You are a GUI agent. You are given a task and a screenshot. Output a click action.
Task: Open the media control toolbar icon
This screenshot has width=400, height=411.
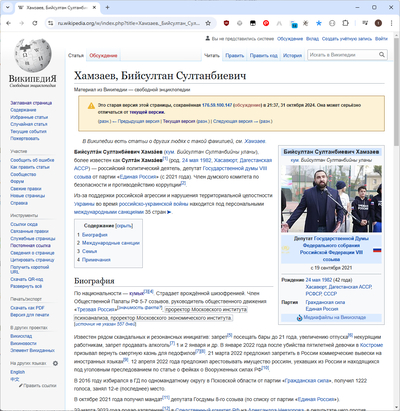coord(365,23)
